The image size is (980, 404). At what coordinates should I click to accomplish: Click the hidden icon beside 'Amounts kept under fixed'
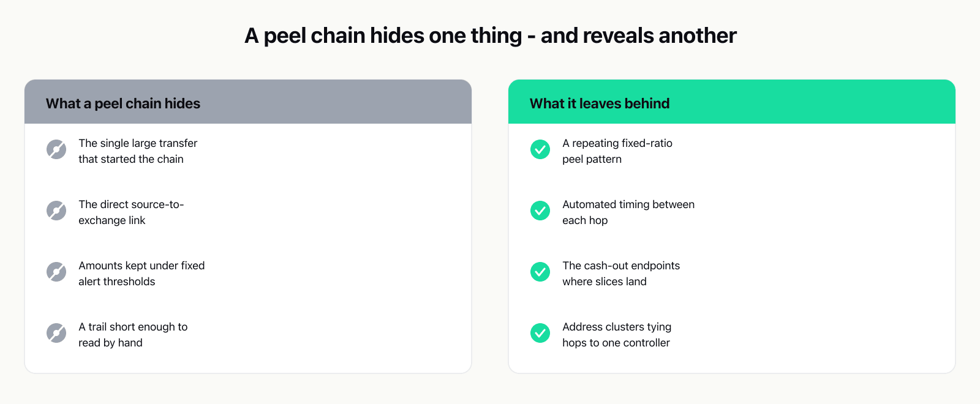tap(56, 272)
